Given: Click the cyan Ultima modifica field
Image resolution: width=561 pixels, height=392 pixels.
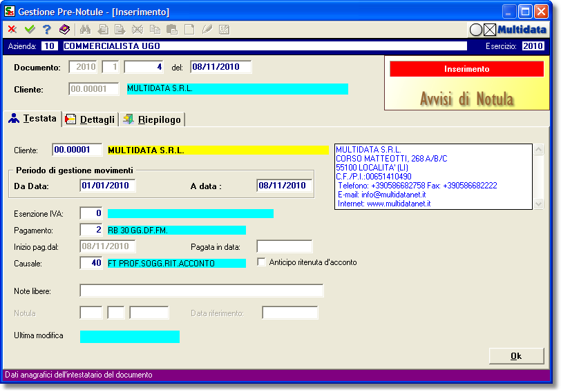Looking at the screenshot, I should pos(130,337).
